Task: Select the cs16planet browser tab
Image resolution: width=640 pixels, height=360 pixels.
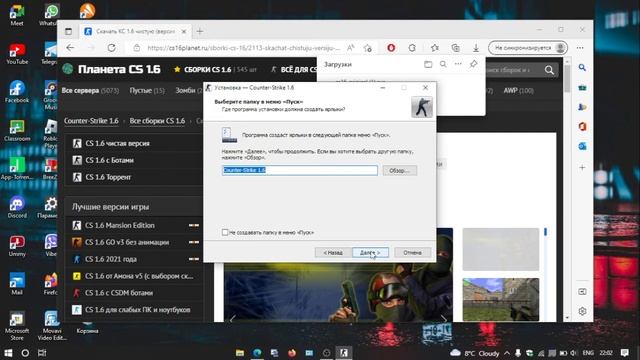Action: [136, 31]
